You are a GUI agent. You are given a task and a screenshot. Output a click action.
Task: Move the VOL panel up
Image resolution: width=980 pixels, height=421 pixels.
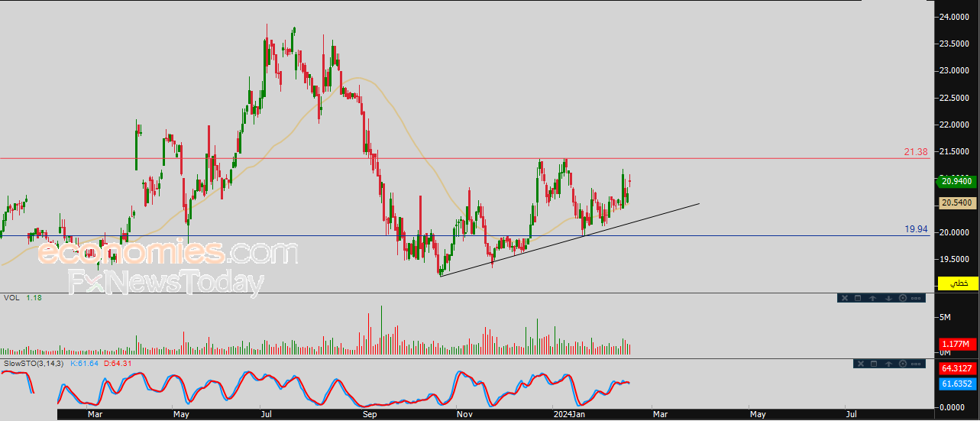click(x=872, y=298)
